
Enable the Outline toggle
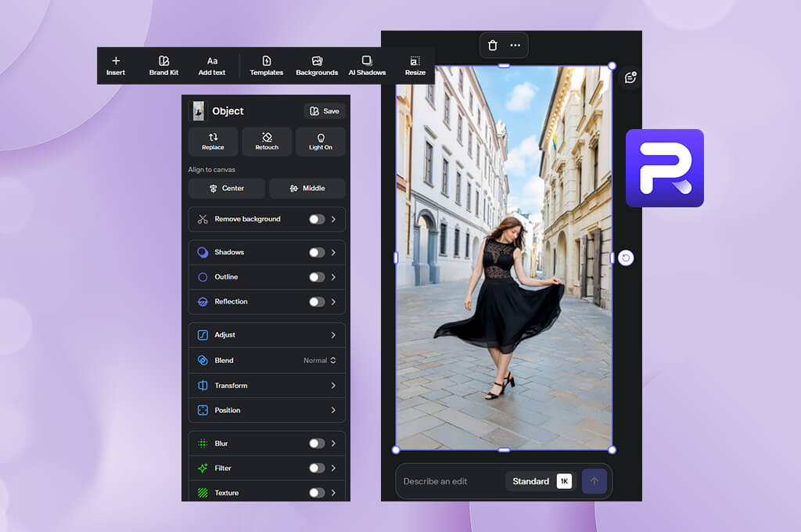tap(317, 277)
